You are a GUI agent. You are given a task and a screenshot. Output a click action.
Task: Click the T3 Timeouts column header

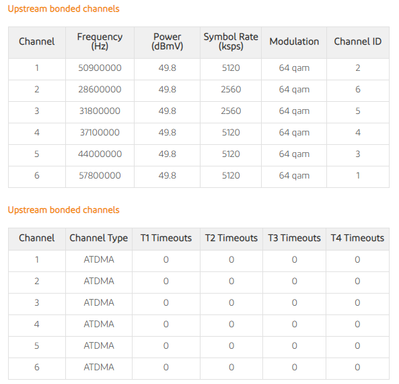(x=294, y=238)
